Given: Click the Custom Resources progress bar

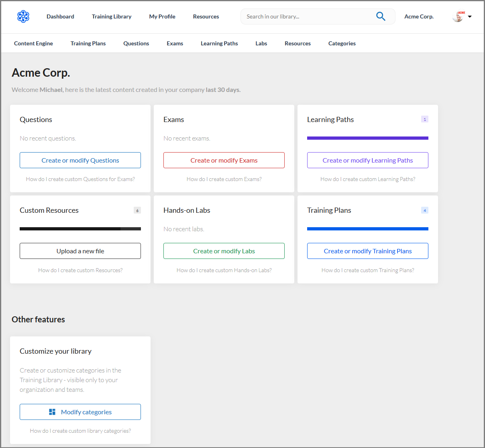Looking at the screenshot, I should point(80,229).
